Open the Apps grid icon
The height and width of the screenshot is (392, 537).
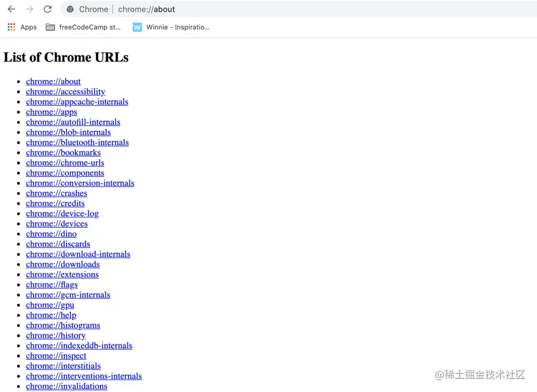pyautogui.click(x=11, y=27)
